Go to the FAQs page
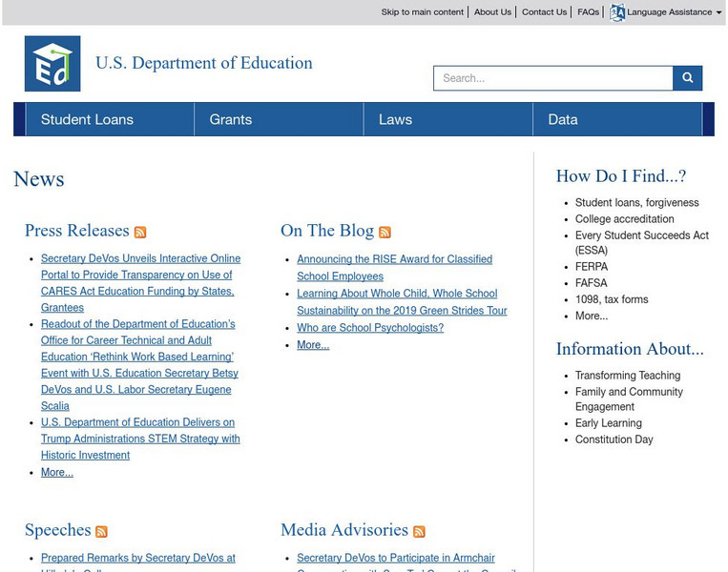 click(x=588, y=12)
